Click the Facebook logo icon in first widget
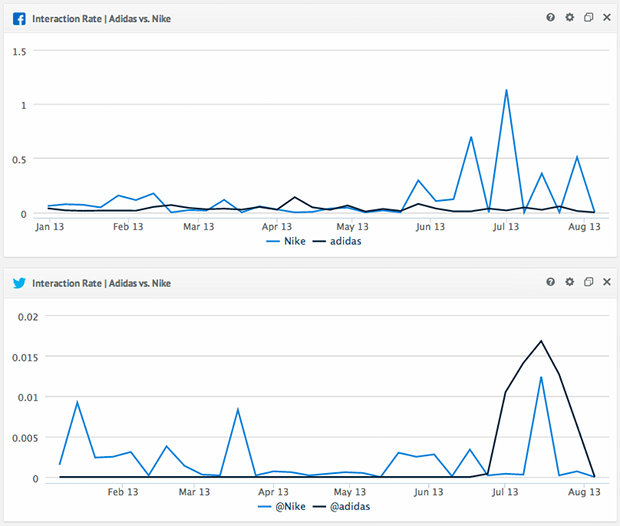Screen dimensions: 620x526 pyautogui.click(x=19, y=19)
